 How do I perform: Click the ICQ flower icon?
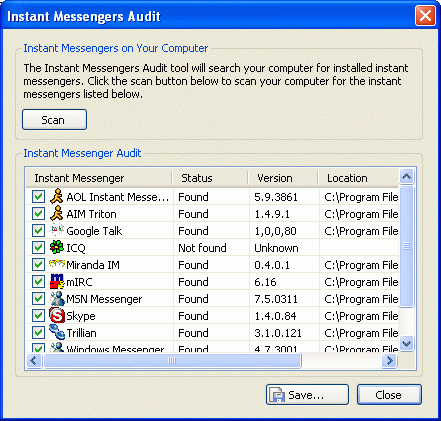tap(56, 247)
